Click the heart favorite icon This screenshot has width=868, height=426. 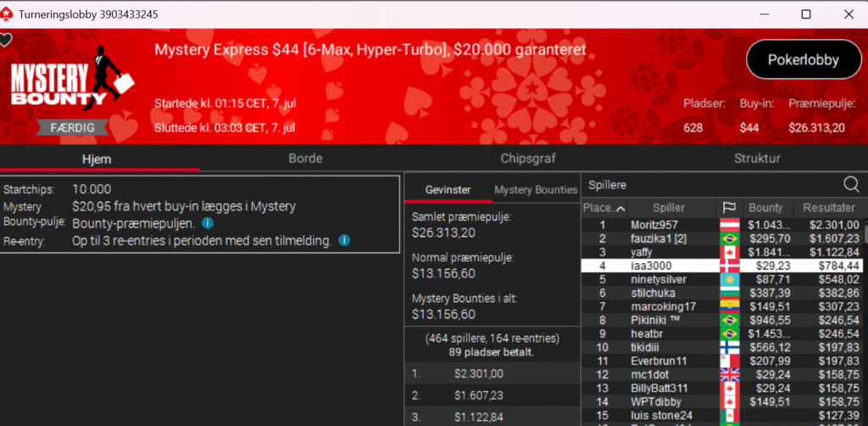tap(6, 40)
